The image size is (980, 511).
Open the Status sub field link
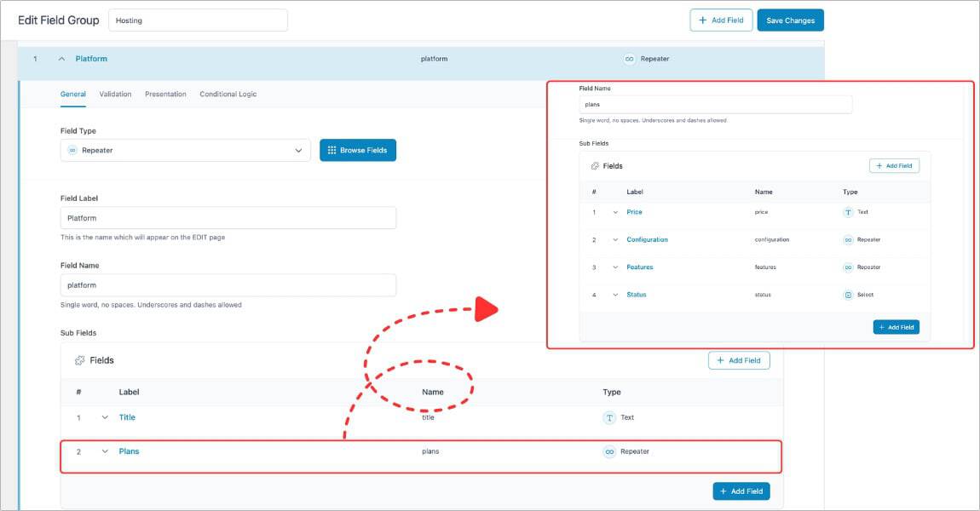click(x=637, y=295)
